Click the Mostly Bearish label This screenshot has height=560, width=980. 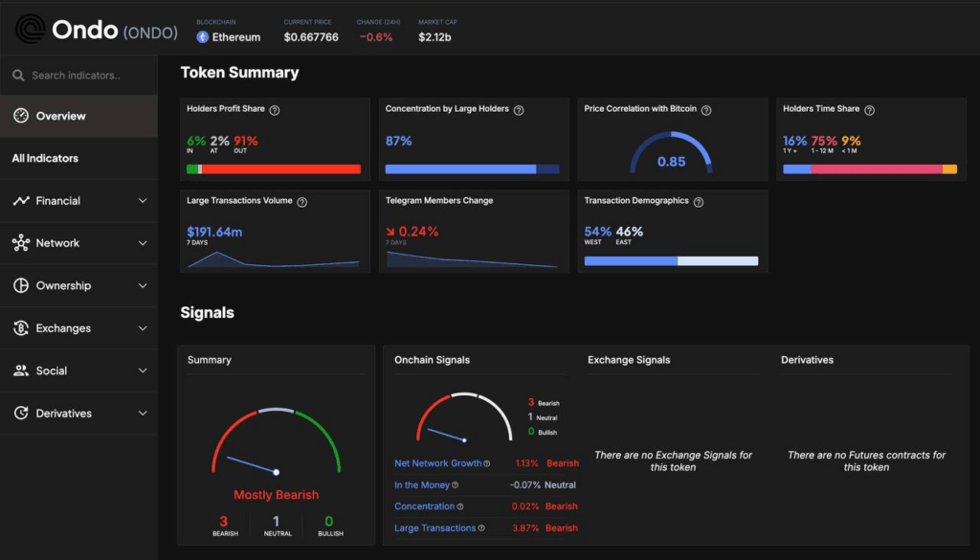(277, 495)
